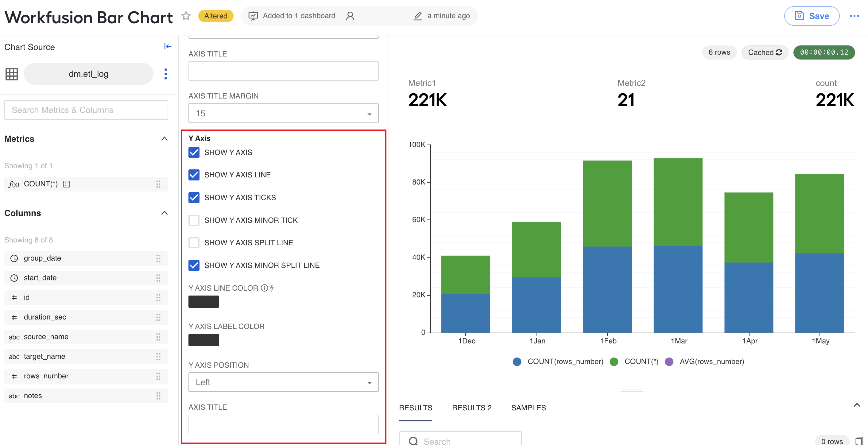This screenshot has height=445, width=868.
Task: Click the Cached refresh icon
Action: tap(779, 52)
